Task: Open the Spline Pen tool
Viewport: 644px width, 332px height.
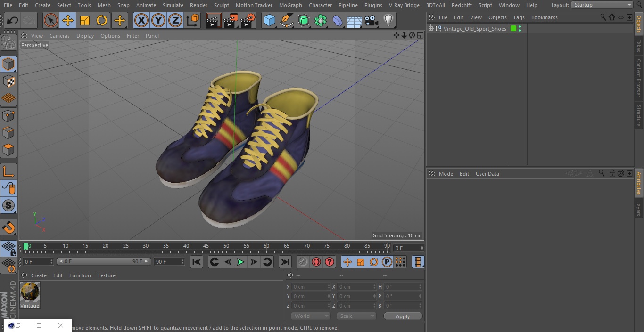Action: pyautogui.click(x=287, y=20)
